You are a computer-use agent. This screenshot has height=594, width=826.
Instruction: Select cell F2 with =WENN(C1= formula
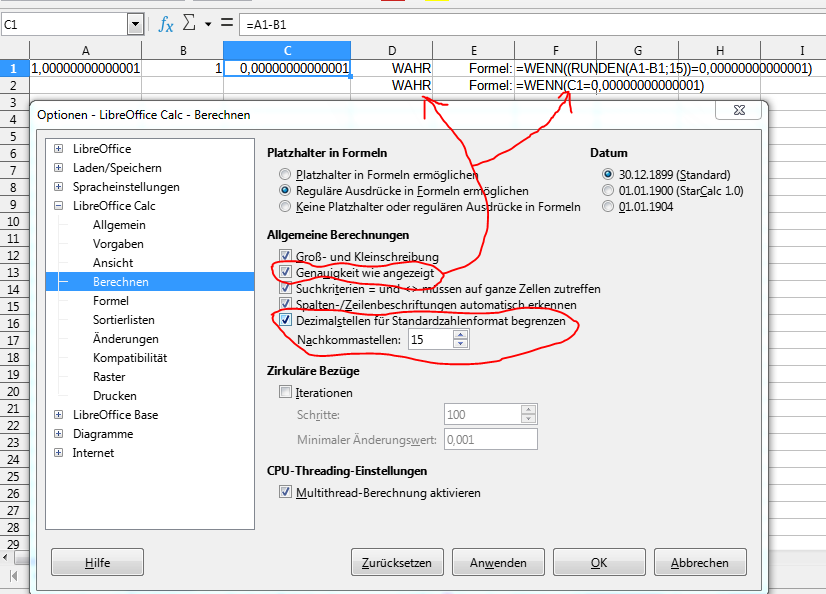point(556,85)
